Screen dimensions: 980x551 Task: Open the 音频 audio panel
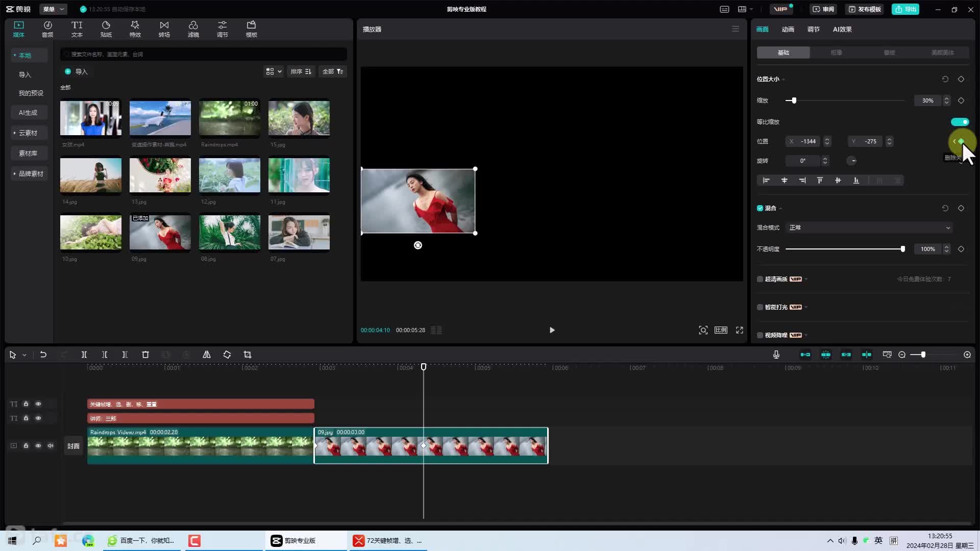tap(47, 29)
